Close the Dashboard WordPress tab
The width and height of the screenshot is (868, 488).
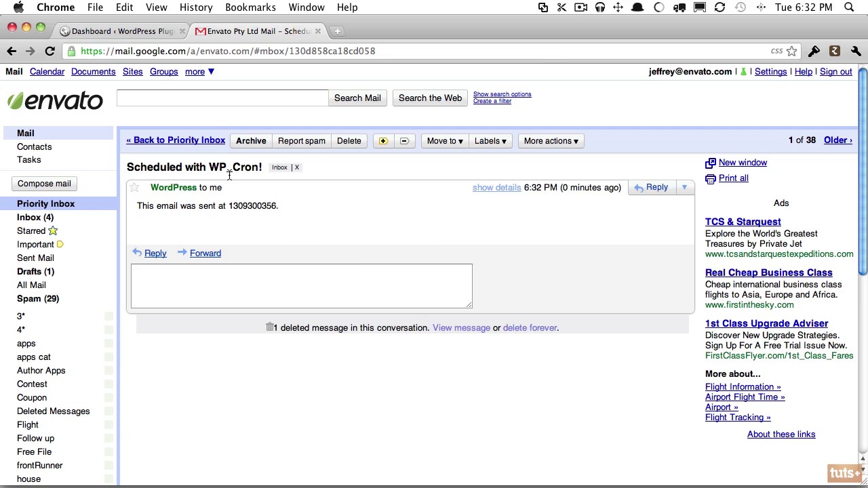coord(182,31)
